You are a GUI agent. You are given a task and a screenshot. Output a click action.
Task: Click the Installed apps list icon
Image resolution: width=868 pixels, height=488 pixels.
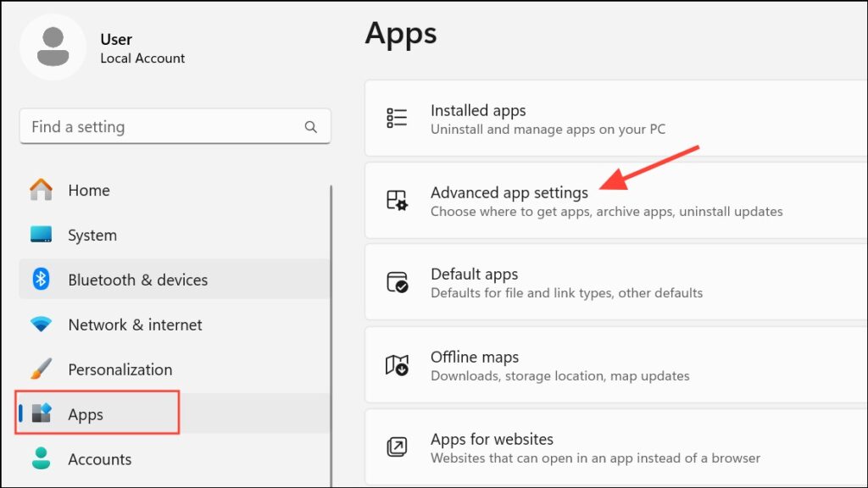(397, 119)
